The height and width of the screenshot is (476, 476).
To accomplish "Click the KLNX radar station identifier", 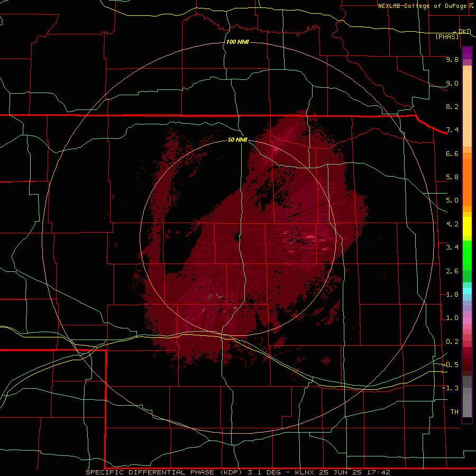I will [x=305, y=472].
